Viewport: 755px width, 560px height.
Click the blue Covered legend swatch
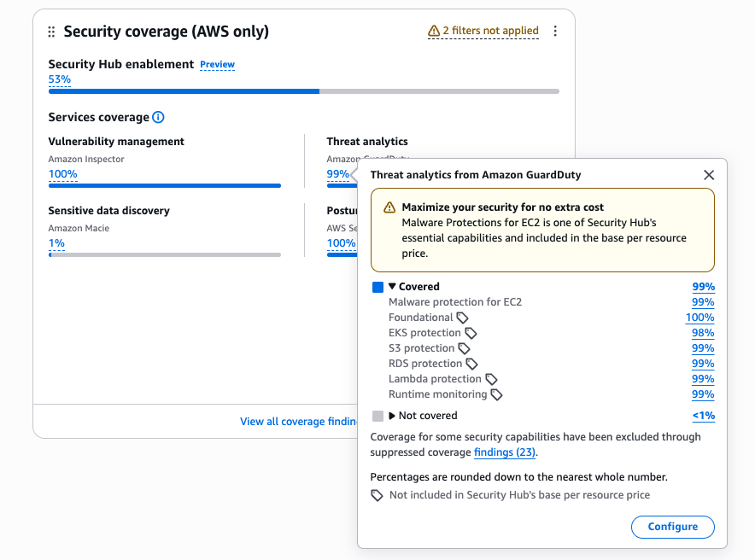tap(378, 287)
